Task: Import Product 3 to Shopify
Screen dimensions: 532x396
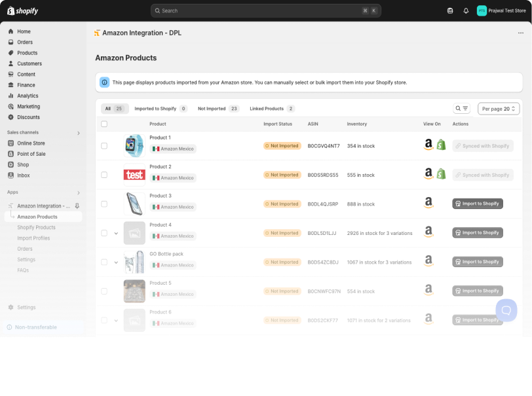Action: click(478, 204)
